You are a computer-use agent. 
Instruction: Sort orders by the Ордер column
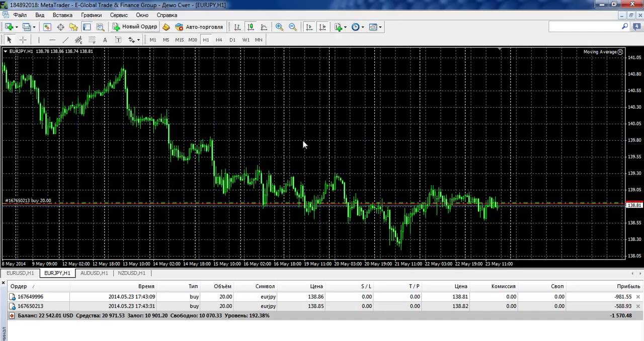(19, 286)
